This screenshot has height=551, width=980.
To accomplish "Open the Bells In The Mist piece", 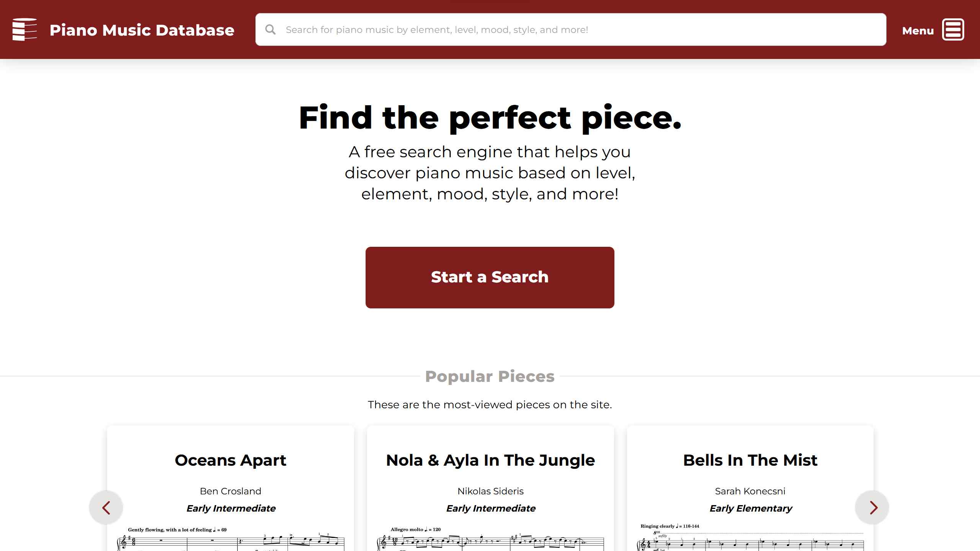I will coord(750,460).
